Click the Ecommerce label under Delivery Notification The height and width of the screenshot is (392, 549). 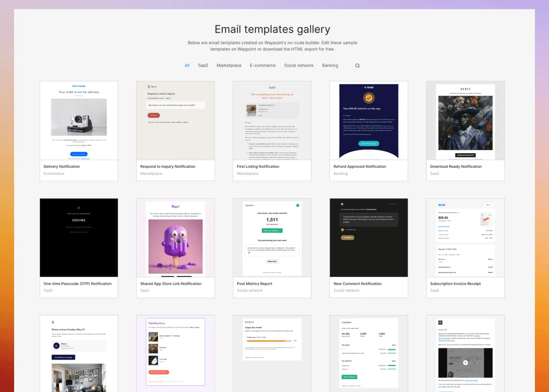pos(54,174)
